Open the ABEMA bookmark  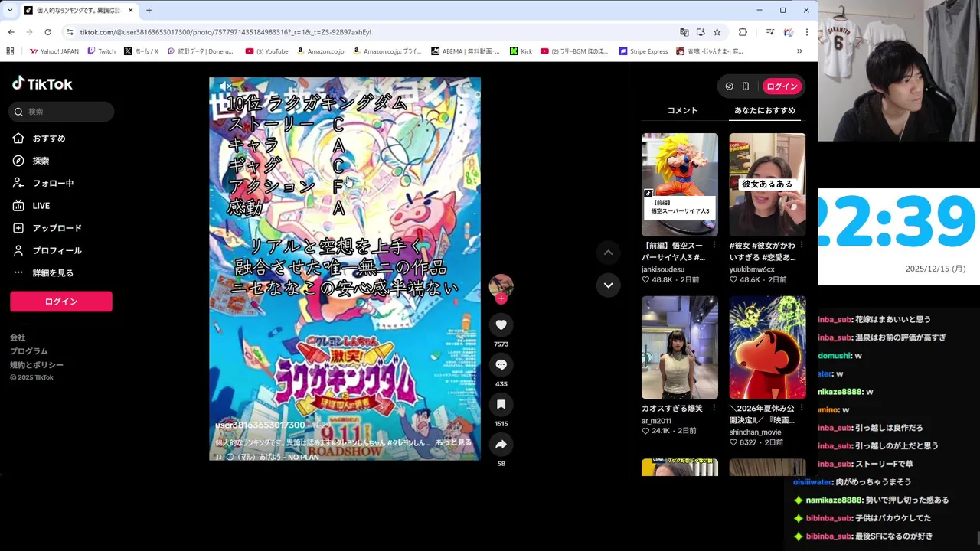pyautogui.click(x=465, y=51)
